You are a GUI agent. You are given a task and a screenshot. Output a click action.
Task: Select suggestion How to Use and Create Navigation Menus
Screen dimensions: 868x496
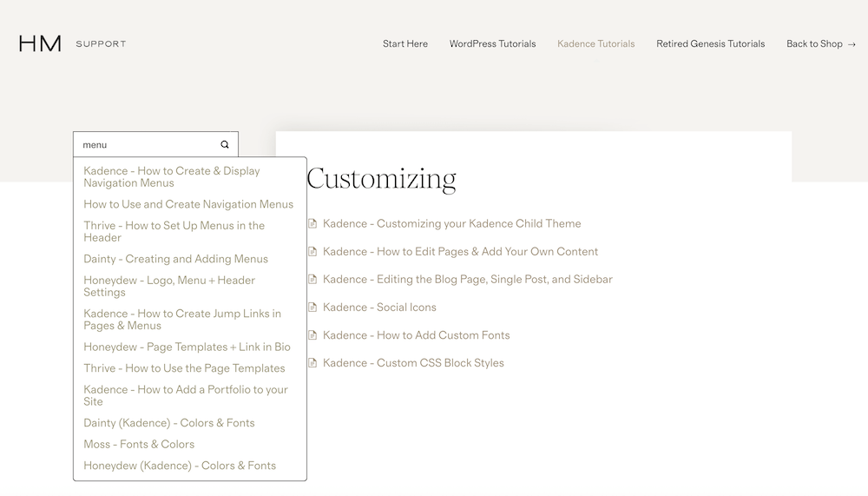tap(188, 204)
